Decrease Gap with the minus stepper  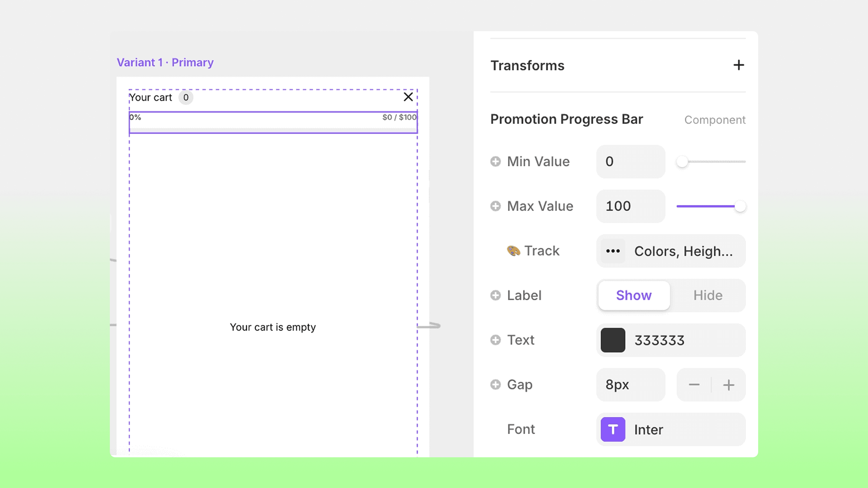(694, 385)
